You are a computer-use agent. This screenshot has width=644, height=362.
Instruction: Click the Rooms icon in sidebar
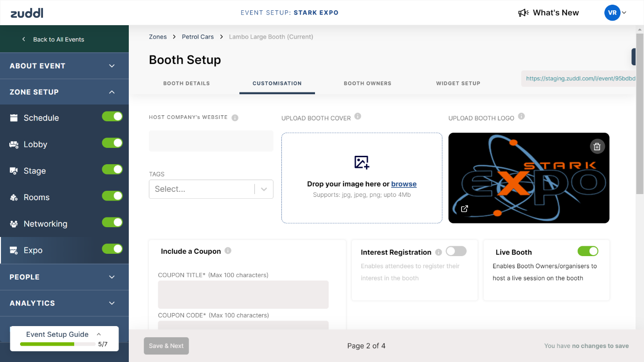point(14,197)
